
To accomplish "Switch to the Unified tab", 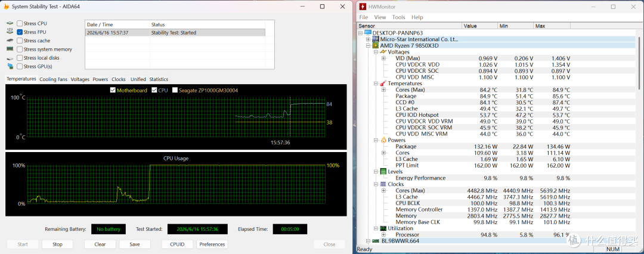I will (x=138, y=79).
